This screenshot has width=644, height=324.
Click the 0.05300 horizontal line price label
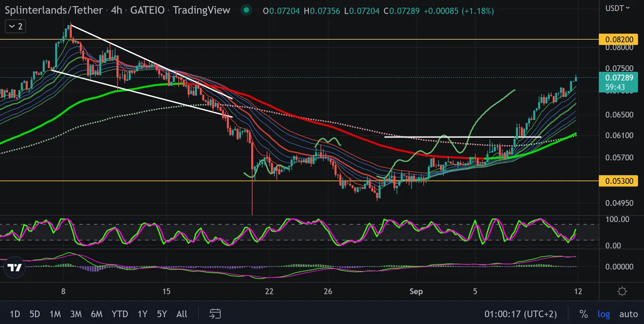click(619, 180)
